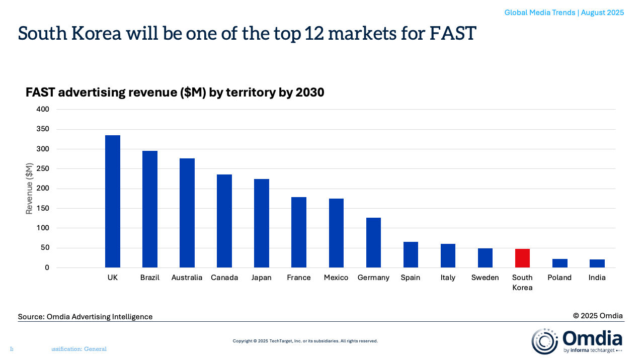
Task: Click the 'UK' axis label
Action: point(113,278)
